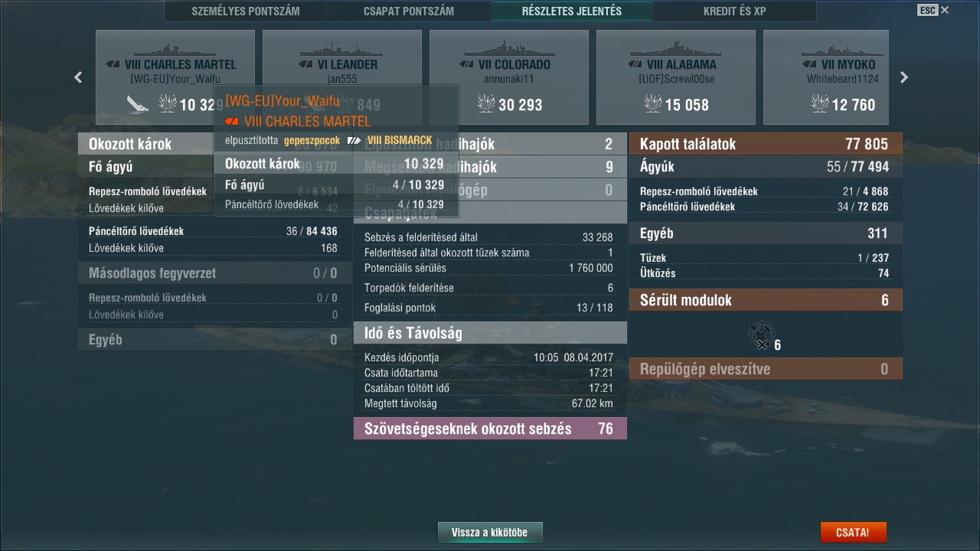
Task: Click Vissza a kikötőbe button
Action: (490, 532)
